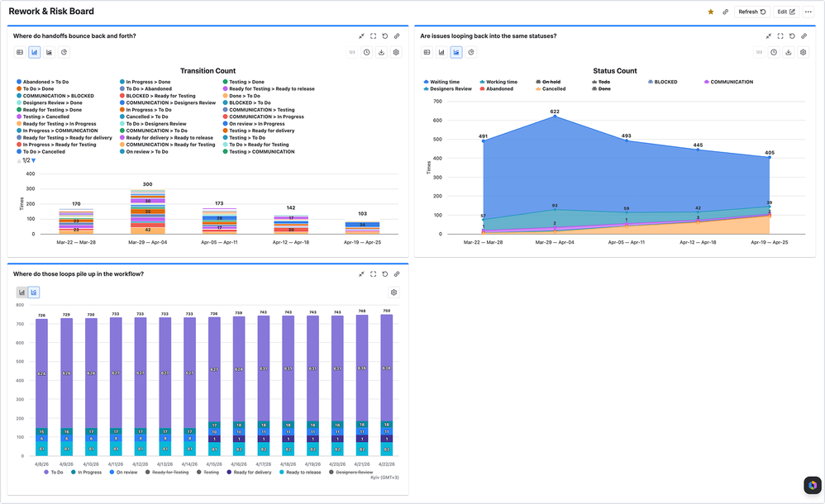Expand handoffs panel to fullscreen
This screenshot has width=825, height=504.
pos(373,36)
